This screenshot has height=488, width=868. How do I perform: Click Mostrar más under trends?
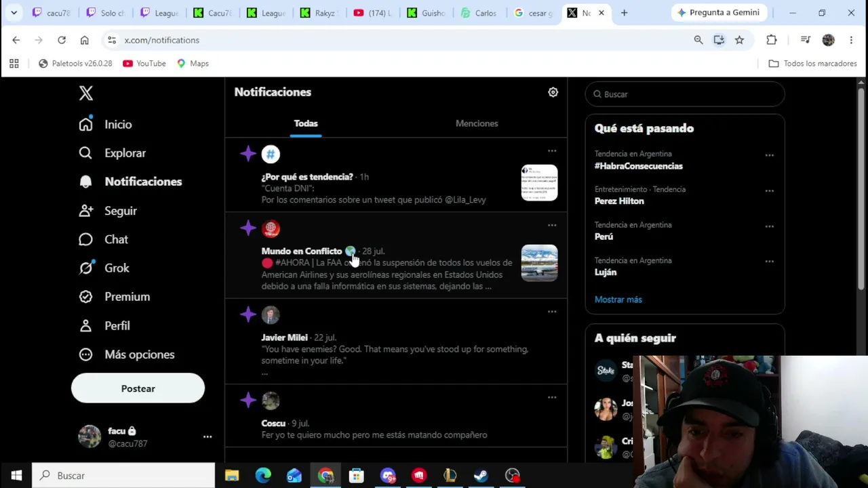point(618,300)
